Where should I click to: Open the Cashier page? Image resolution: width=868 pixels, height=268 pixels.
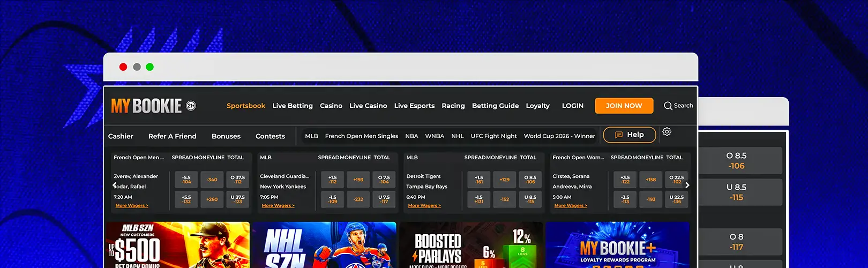coord(121,136)
